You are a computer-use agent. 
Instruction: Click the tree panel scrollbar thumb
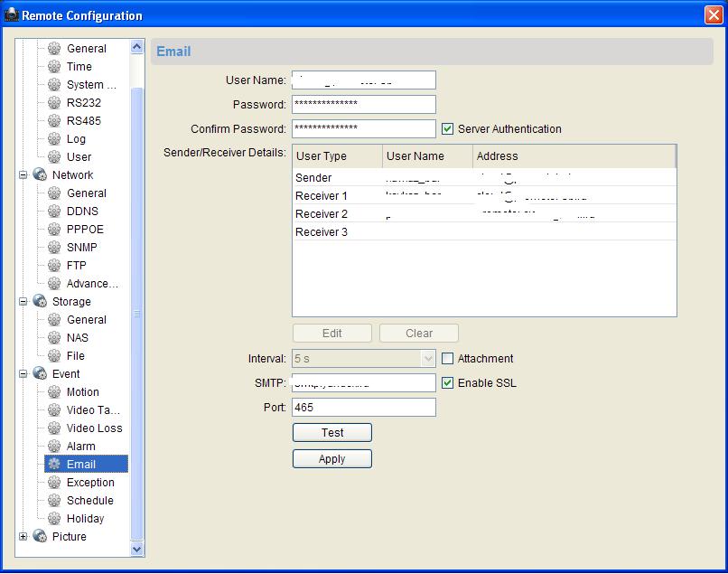point(137,314)
